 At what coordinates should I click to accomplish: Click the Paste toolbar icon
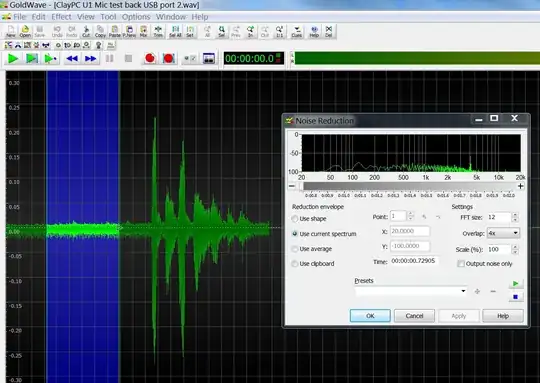click(x=115, y=31)
